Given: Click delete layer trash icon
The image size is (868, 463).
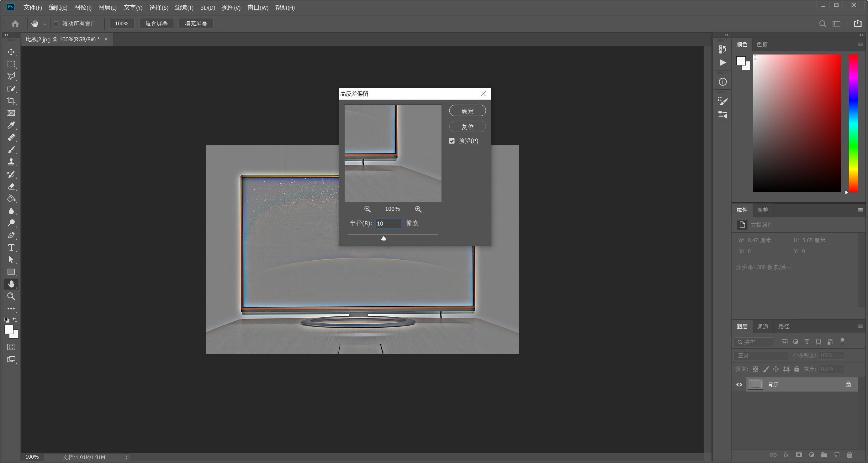Looking at the screenshot, I should tap(849, 455).
